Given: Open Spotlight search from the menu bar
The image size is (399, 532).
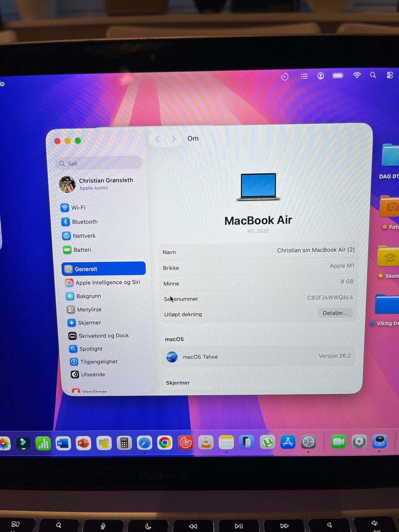Looking at the screenshot, I should point(373,75).
